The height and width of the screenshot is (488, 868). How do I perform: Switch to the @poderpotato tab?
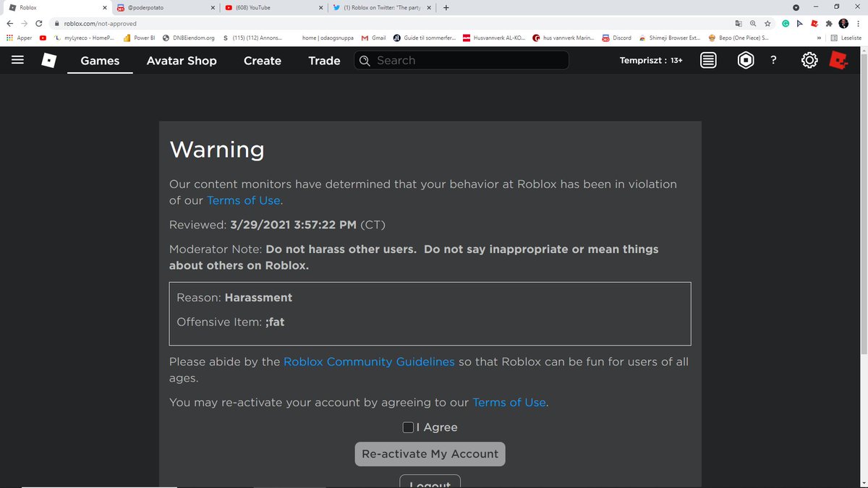click(165, 8)
